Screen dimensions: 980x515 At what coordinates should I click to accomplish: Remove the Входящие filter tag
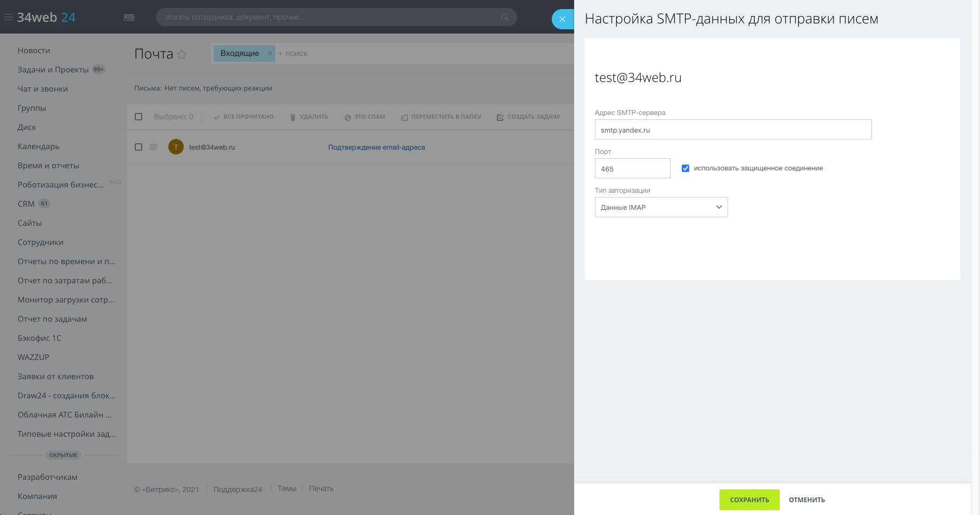[270, 53]
